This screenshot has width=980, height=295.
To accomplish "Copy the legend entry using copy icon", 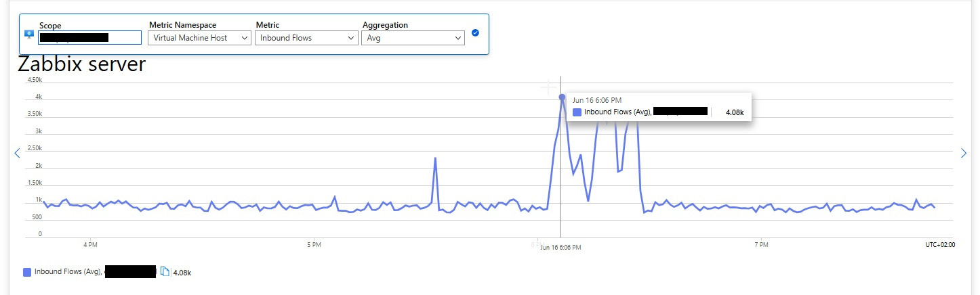I will point(165,272).
